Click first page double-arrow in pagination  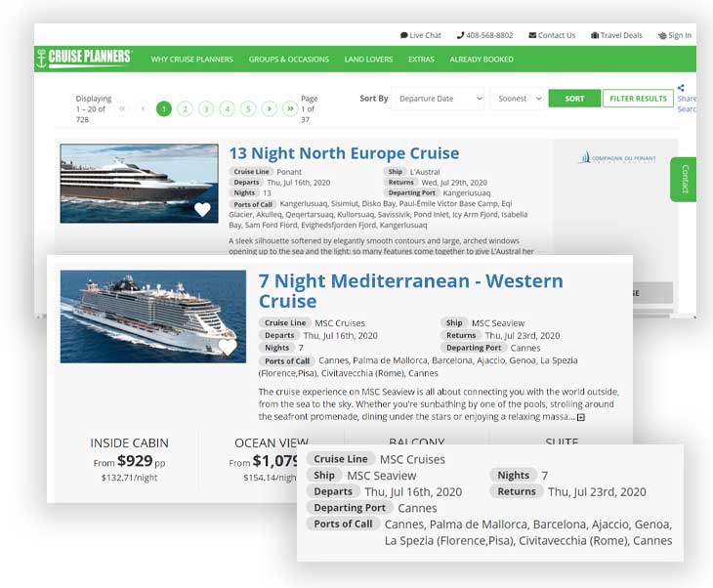[122, 108]
